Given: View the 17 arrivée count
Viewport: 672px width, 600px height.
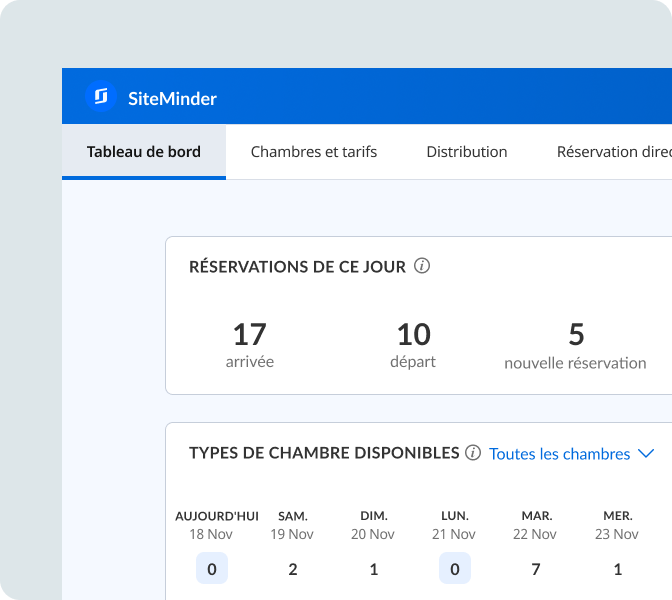Looking at the screenshot, I should [x=250, y=334].
